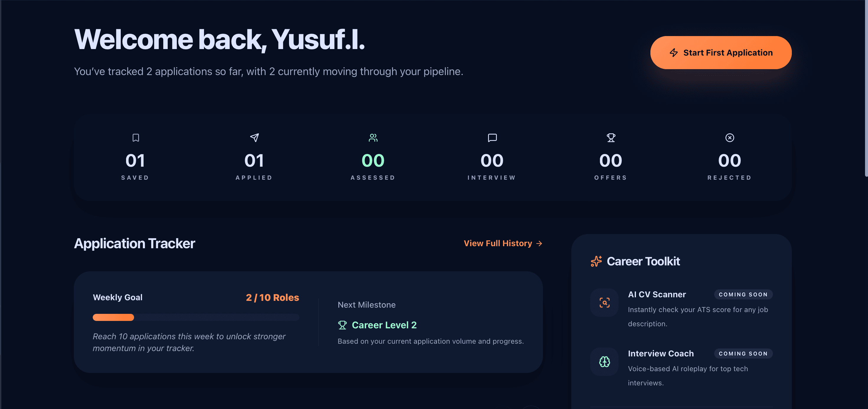Click the sparkle icon beside Career Toolkit
The height and width of the screenshot is (409, 868).
[x=596, y=261]
